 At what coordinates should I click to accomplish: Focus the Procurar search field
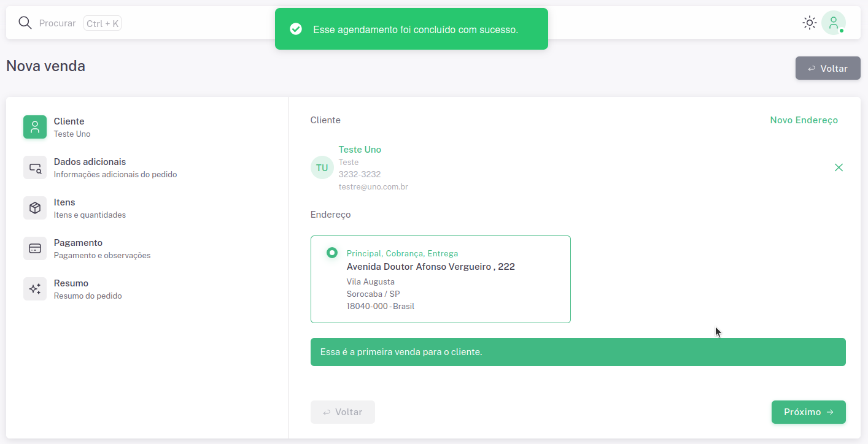point(57,23)
